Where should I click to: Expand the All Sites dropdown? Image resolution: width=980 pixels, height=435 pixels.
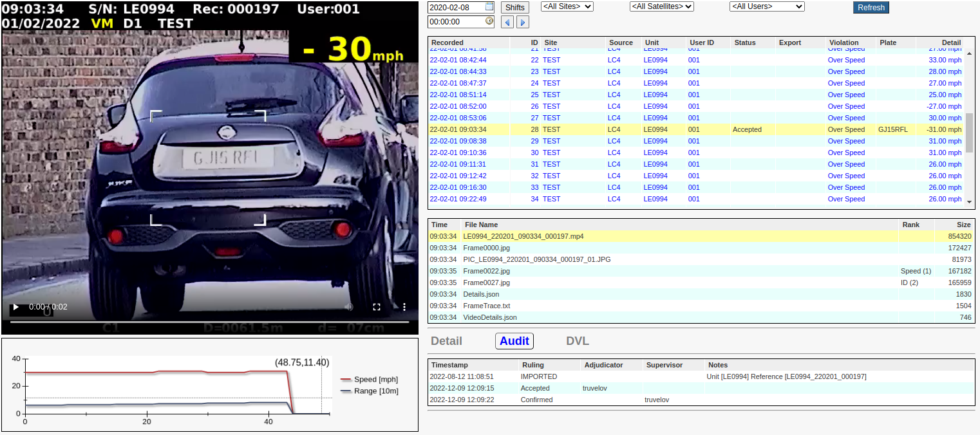[567, 6]
